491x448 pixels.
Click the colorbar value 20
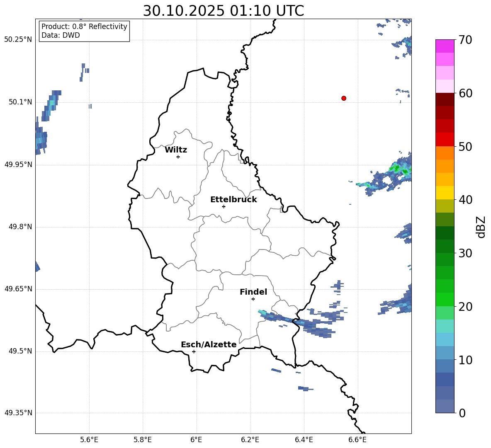(465, 306)
